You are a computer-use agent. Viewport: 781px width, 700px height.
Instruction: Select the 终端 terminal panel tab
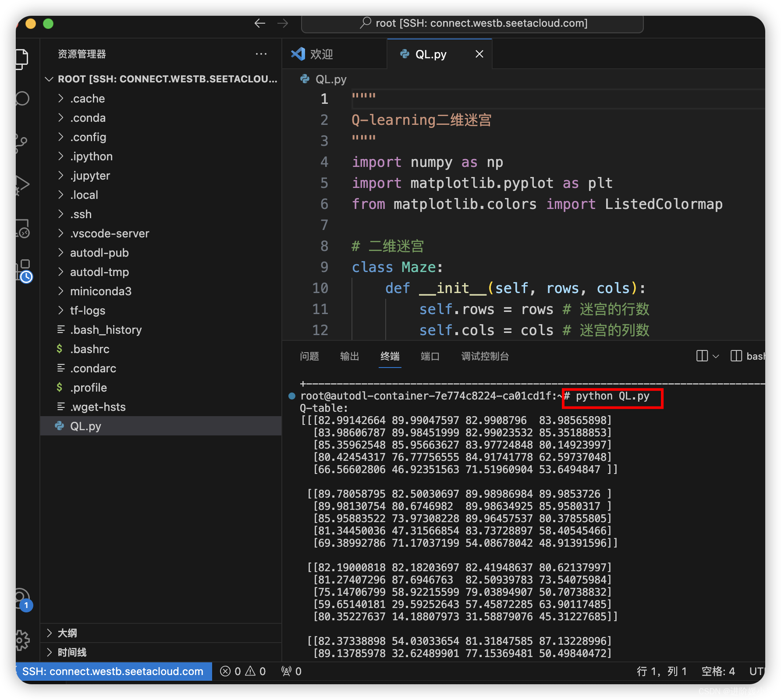pos(390,356)
